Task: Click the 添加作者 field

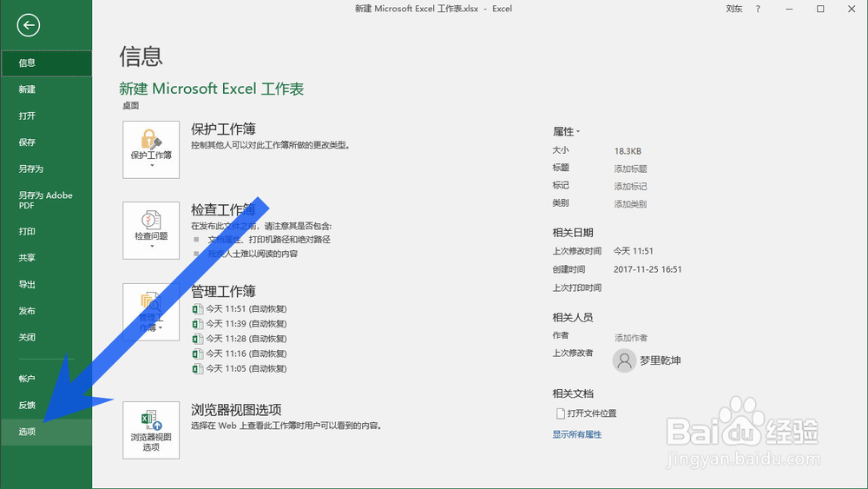Action: (630, 338)
